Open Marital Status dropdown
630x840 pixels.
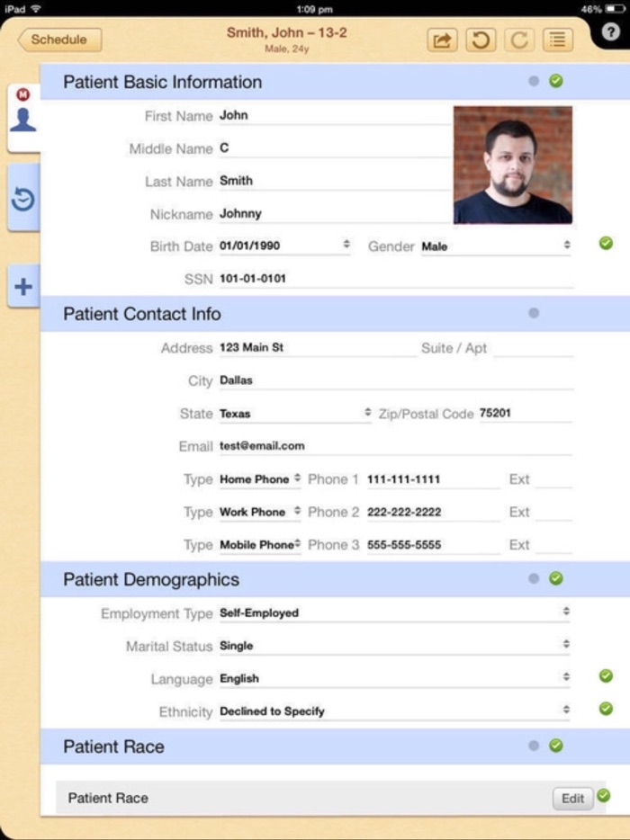(394, 646)
